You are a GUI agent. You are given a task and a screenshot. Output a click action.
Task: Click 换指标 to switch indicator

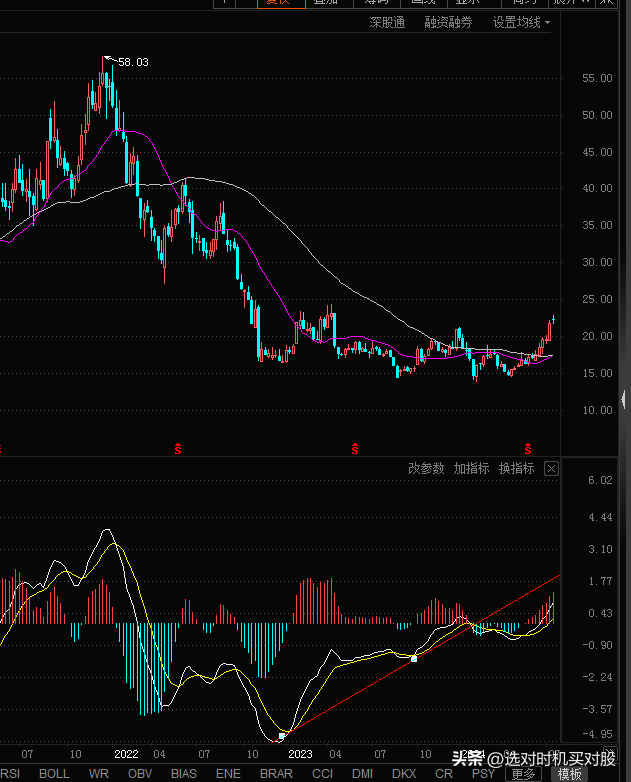517,468
